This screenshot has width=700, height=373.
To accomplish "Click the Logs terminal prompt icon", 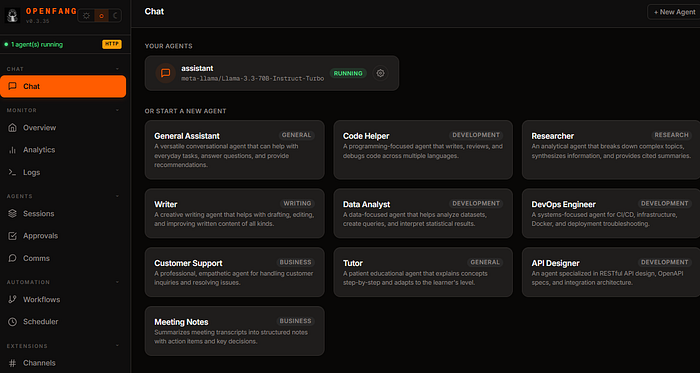I will click(x=12, y=172).
